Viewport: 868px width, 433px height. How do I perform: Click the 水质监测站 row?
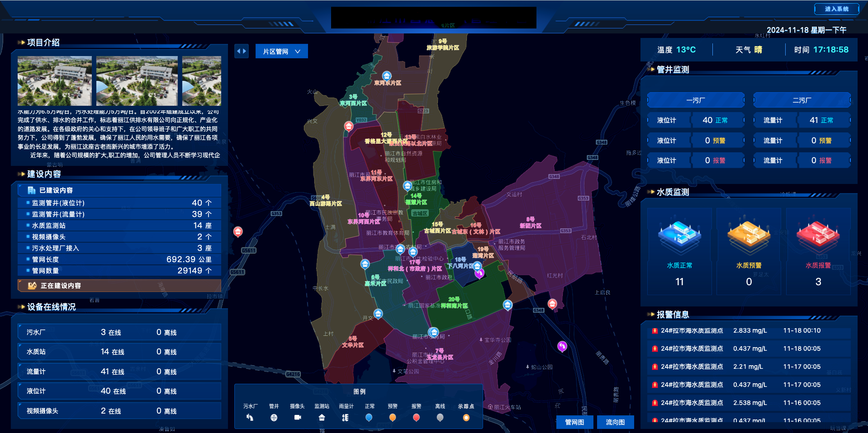(119, 226)
